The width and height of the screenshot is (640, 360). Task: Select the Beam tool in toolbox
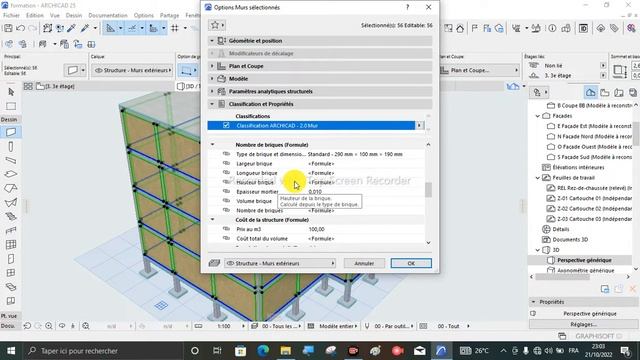pos(11,160)
